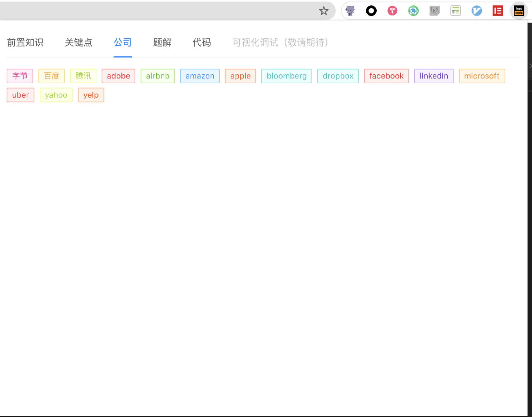Screen dimensions: 532x417
Task: Choose the 腾讯 company tag
Action: (x=83, y=76)
